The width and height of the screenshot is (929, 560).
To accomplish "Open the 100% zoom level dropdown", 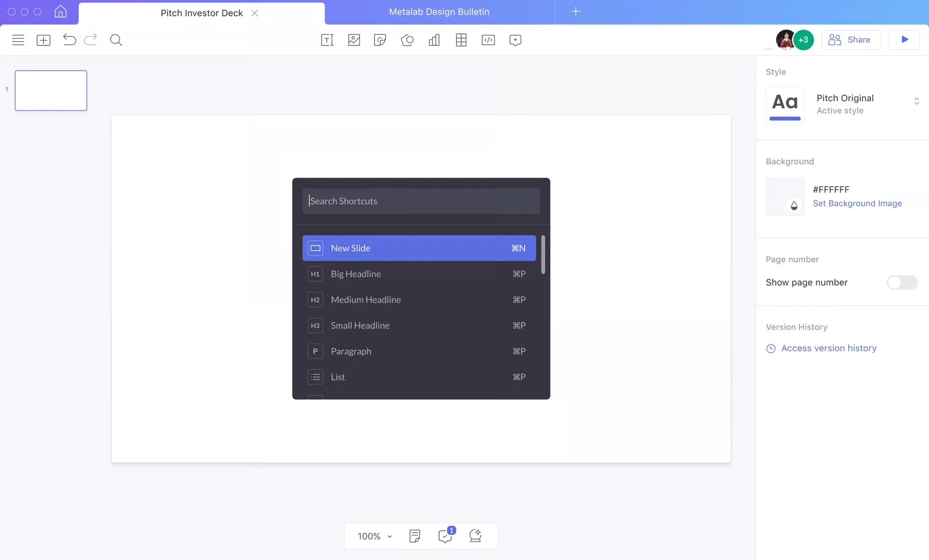I will [375, 536].
